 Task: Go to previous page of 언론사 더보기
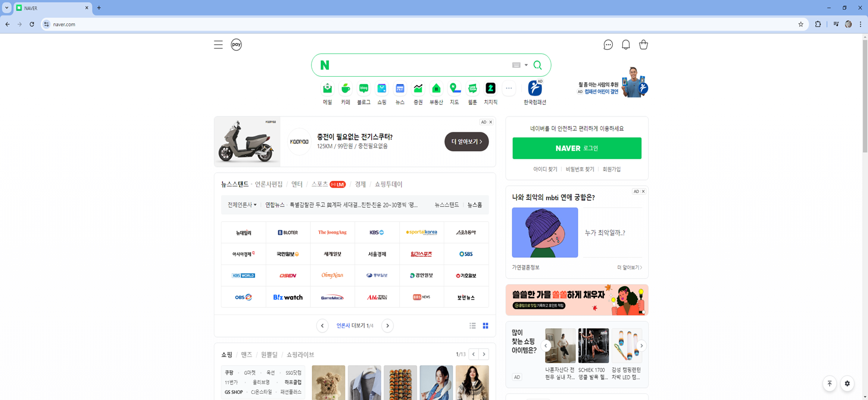pos(322,326)
